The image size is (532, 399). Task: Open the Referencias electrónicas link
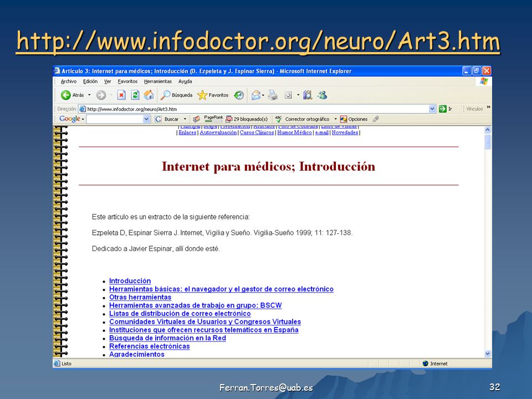(149, 346)
